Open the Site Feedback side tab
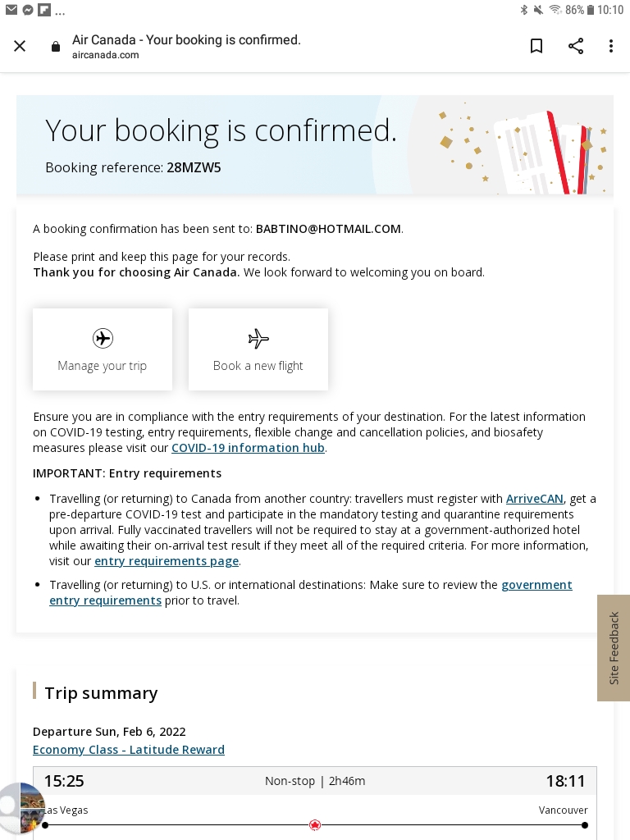Screen dimensions: 630x840 (614, 648)
